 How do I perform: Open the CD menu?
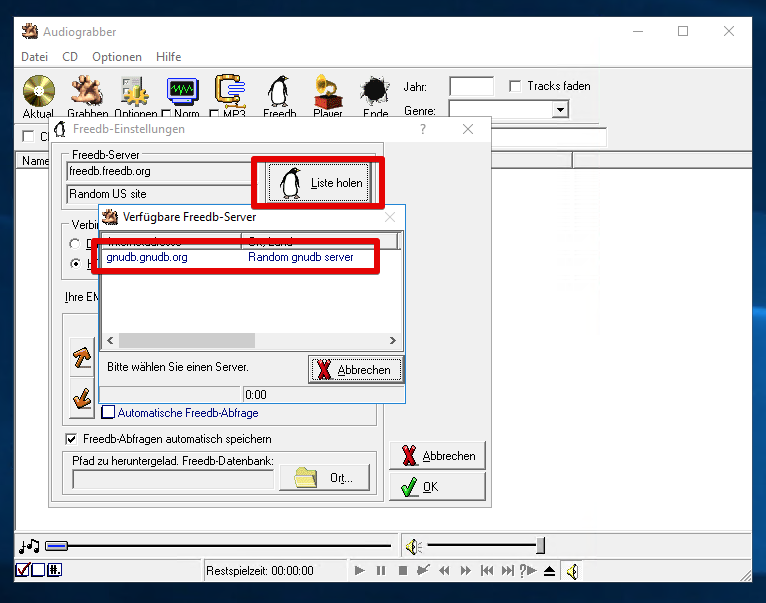pos(70,57)
